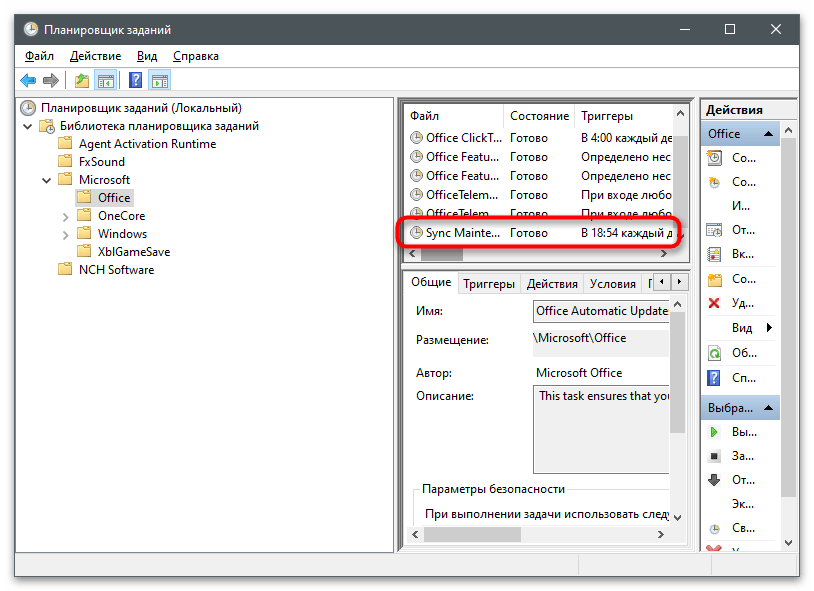Click the От... running tasks list icon

click(x=714, y=230)
